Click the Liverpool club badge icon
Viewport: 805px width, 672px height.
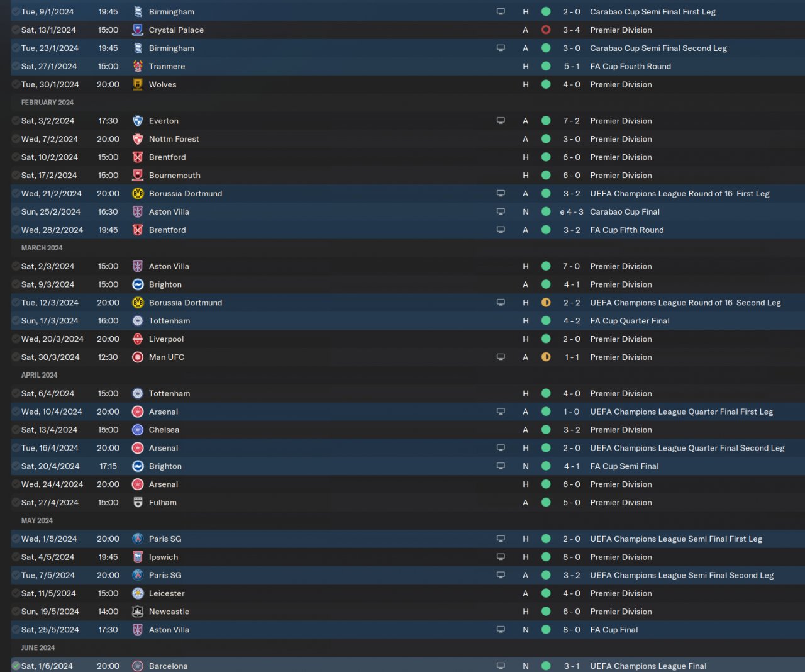[x=138, y=339]
